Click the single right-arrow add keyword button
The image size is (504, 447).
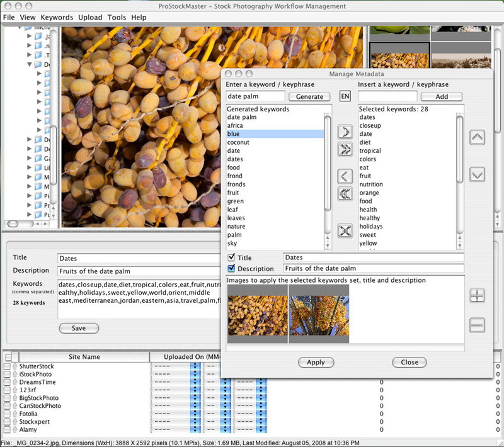(345, 132)
